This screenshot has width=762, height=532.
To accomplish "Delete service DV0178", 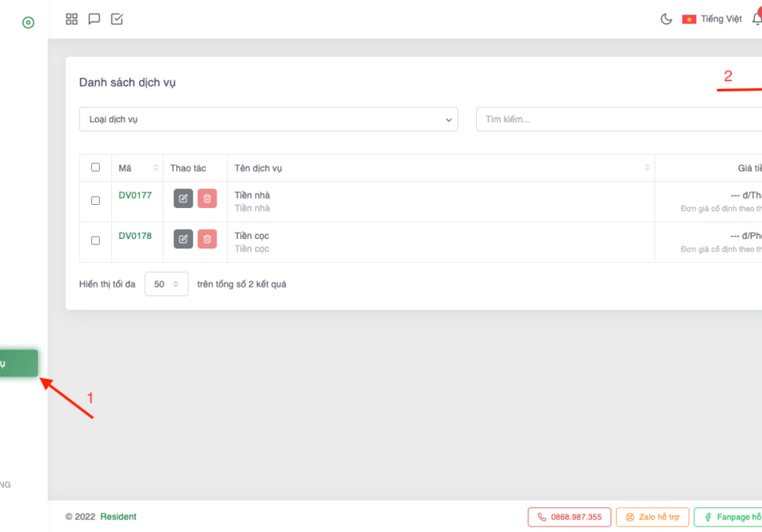I will [207, 239].
